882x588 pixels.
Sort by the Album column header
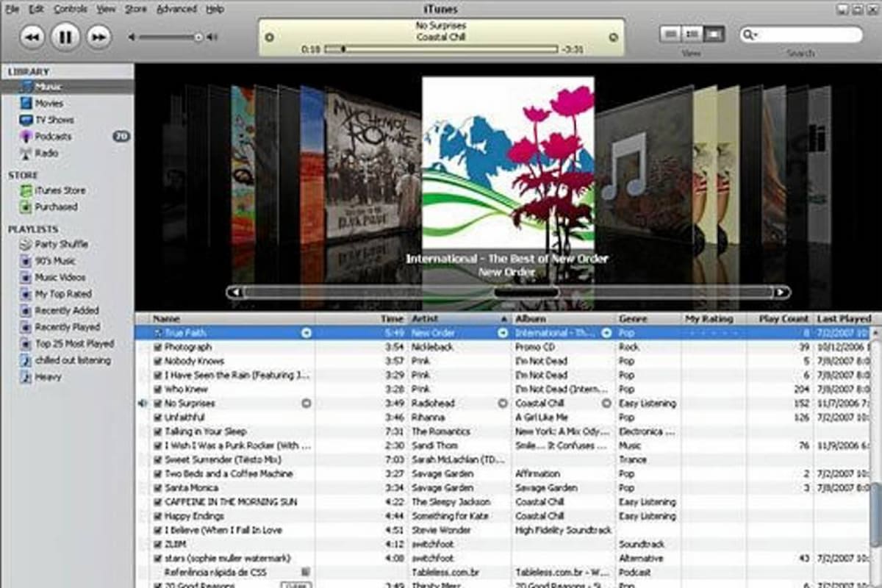(x=563, y=319)
